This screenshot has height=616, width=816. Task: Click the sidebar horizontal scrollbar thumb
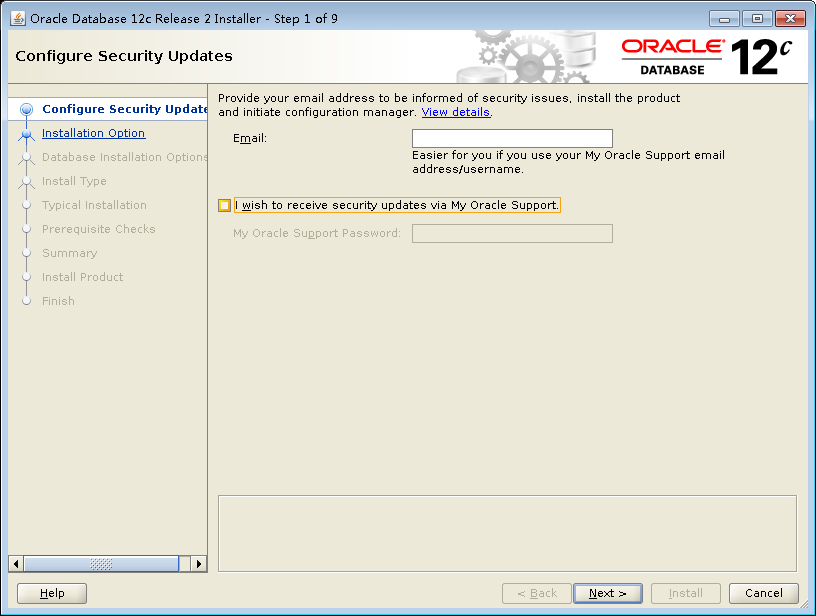point(101,564)
